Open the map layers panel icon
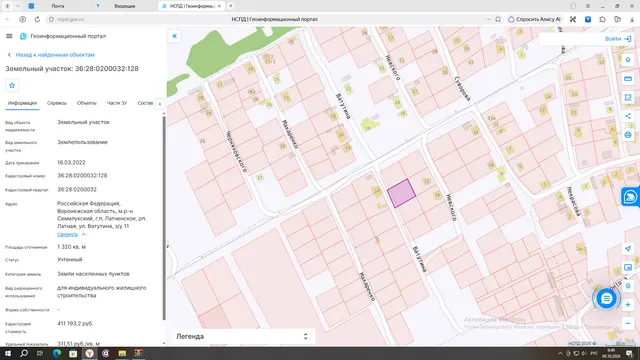Viewport: 640px width, 360px height. [628, 267]
